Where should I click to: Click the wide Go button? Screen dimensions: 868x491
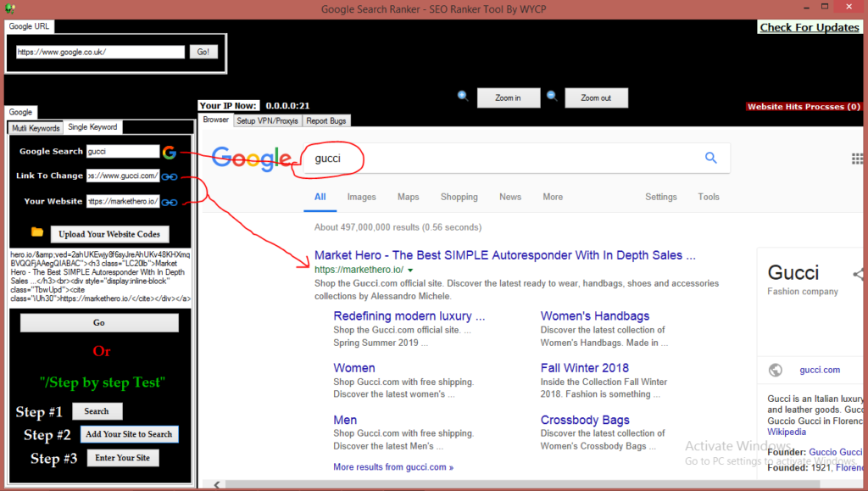point(99,323)
